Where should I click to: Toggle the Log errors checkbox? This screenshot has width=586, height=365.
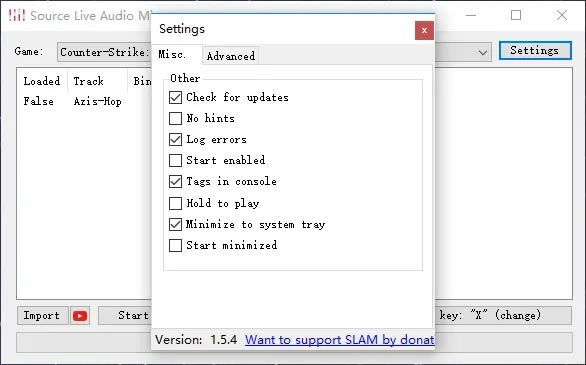coord(175,139)
